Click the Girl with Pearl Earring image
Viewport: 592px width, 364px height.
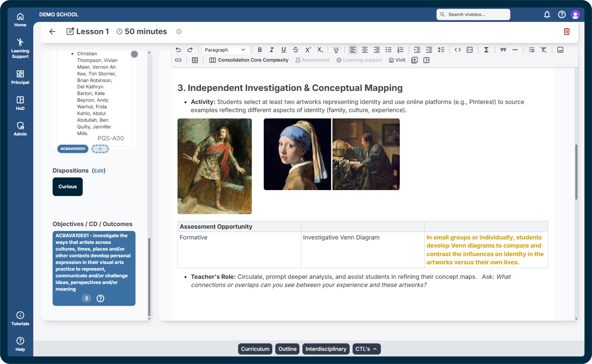pos(297,154)
